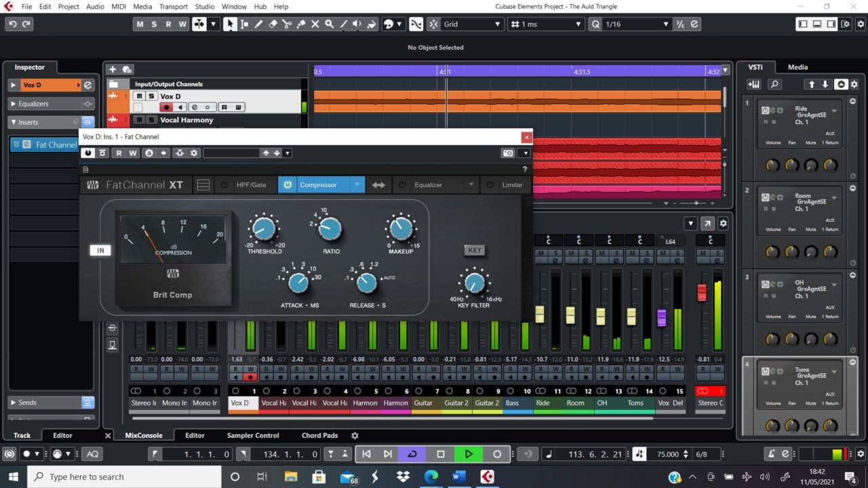Select the Line tool

pos(344,24)
